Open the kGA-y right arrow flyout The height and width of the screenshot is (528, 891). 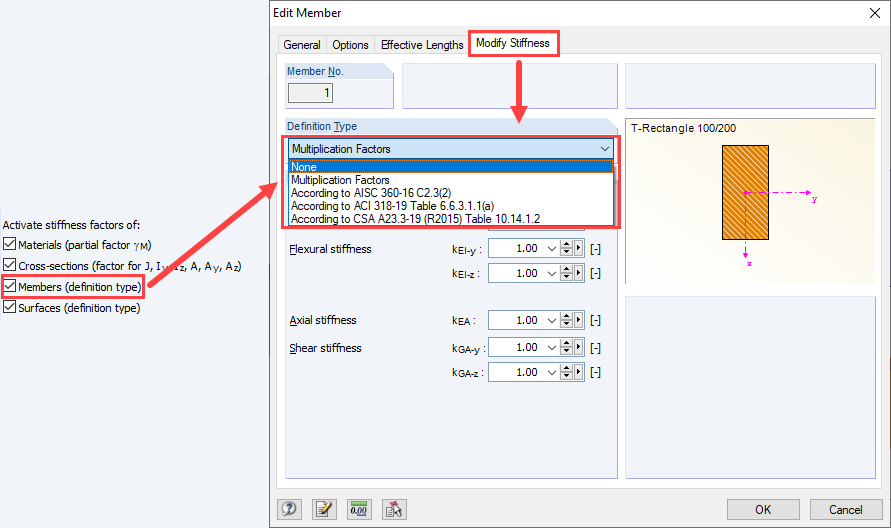pyautogui.click(x=578, y=348)
